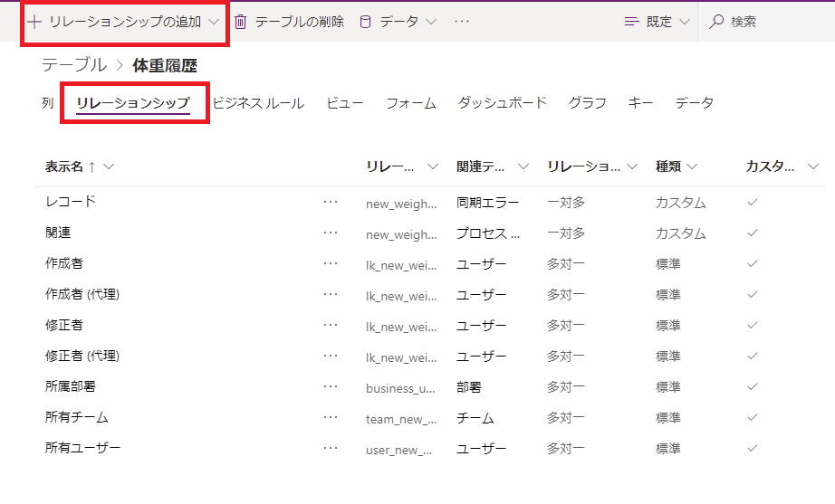Click customizable checkmark in 所属部署 row
The image size is (835, 504).
tap(753, 387)
